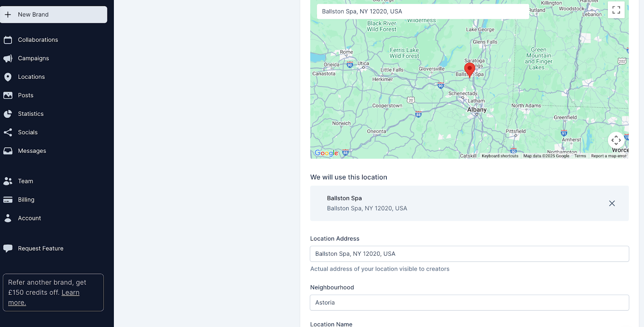Click the Utica label on the map
644x327 pixels.
(x=363, y=64)
